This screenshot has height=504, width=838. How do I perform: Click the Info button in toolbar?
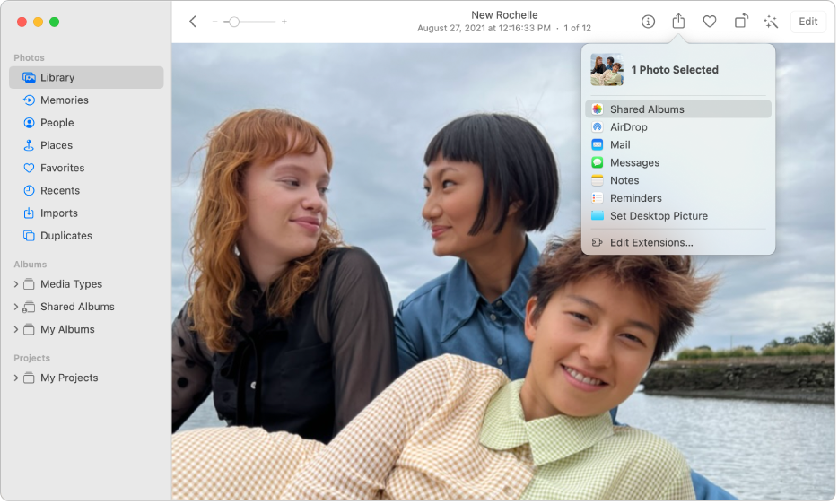point(648,22)
